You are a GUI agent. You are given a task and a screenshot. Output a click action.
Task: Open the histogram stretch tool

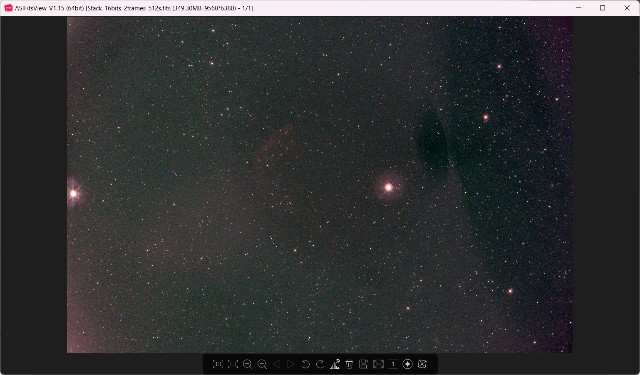point(335,364)
